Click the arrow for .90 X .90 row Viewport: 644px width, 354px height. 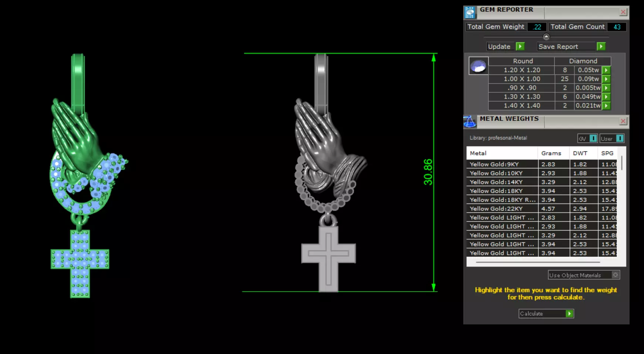(606, 88)
